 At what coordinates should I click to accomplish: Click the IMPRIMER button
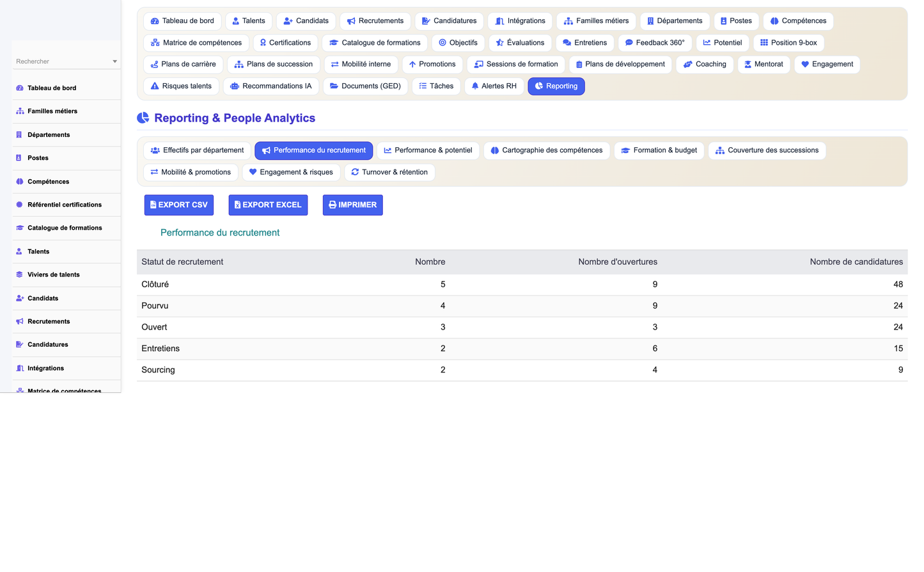click(353, 205)
